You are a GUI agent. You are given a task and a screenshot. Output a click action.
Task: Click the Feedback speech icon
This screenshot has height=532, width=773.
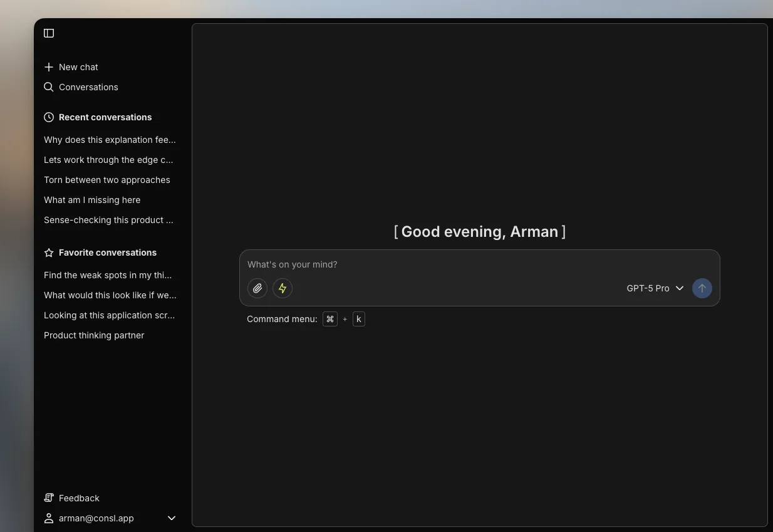coord(48,498)
